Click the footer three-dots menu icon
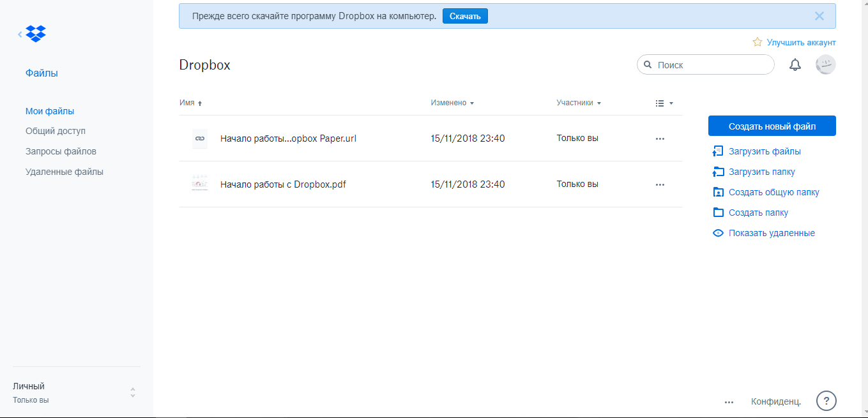Image resolution: width=868 pixels, height=418 pixels. [729, 402]
